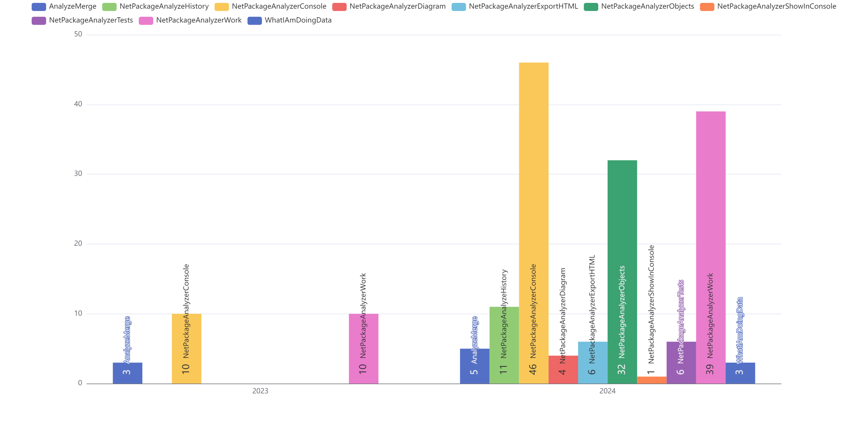Click the pink NetPackageAnalyzerWork legend swatch

(146, 21)
